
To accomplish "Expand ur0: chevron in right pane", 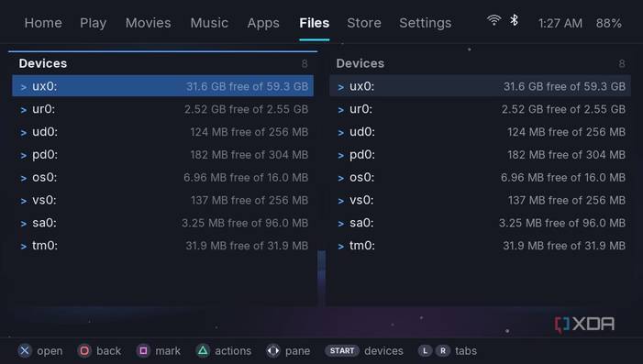I will 341,110.
